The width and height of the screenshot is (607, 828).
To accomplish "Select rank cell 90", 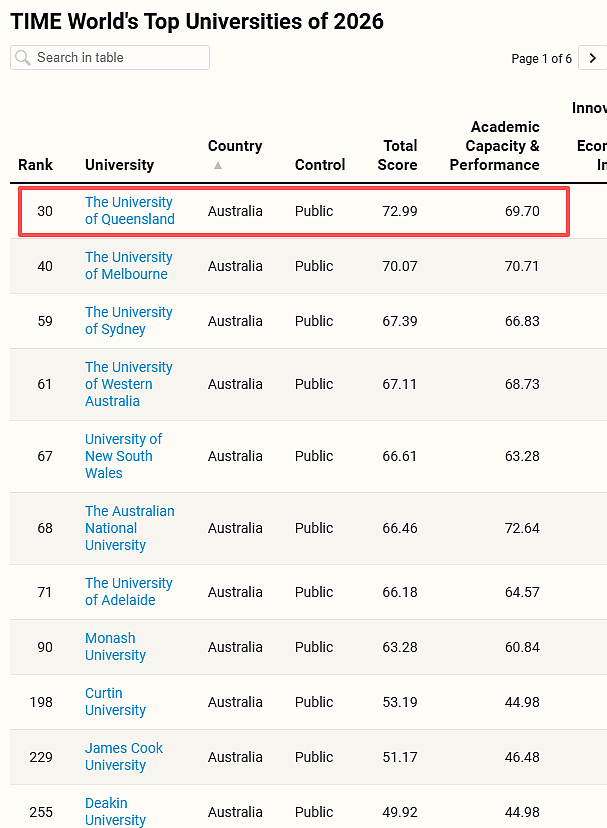I will point(45,647).
